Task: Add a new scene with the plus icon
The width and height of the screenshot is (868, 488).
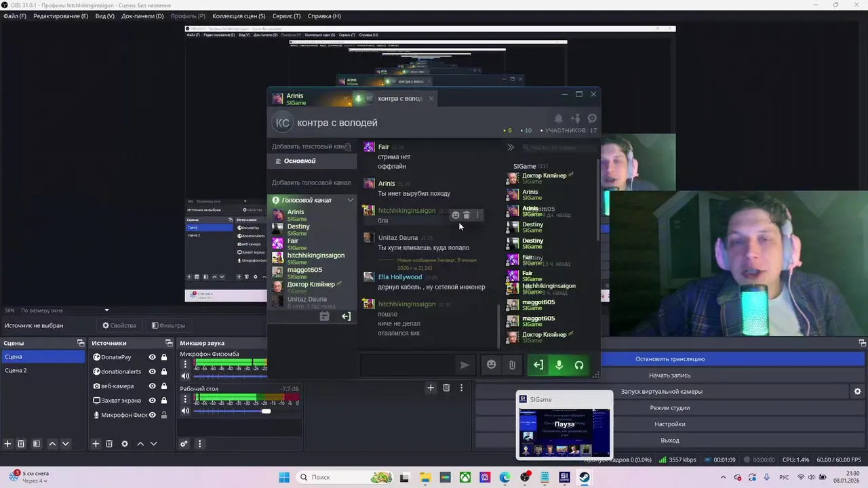Action: click(8, 444)
